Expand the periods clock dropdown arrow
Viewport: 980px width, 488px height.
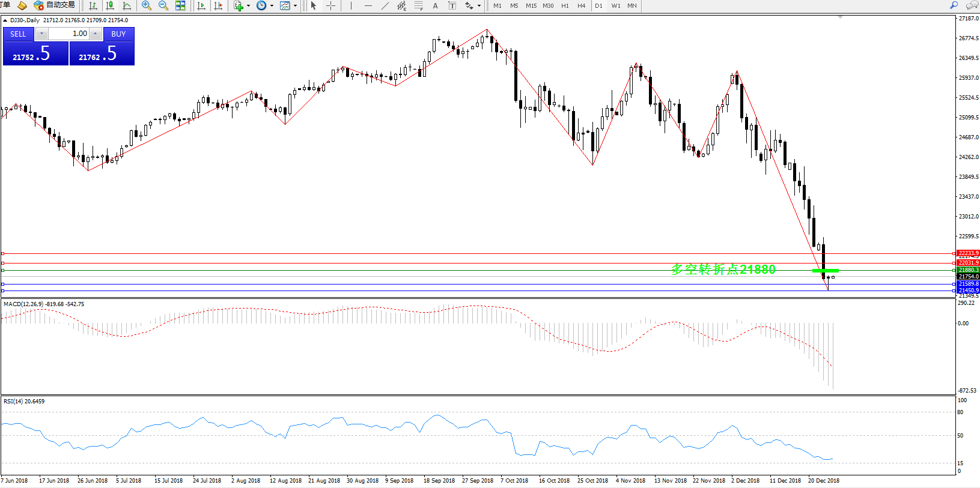click(x=272, y=5)
